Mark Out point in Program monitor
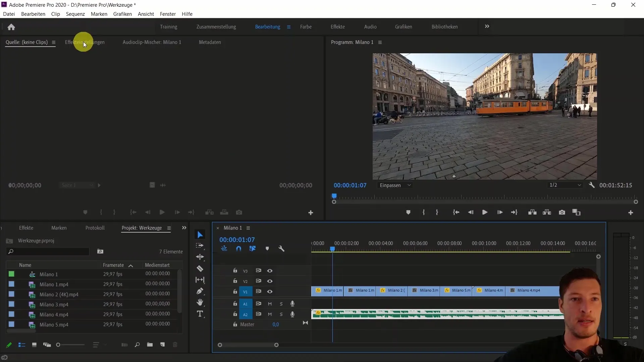Screen dimensions: 644x362 point(437,213)
